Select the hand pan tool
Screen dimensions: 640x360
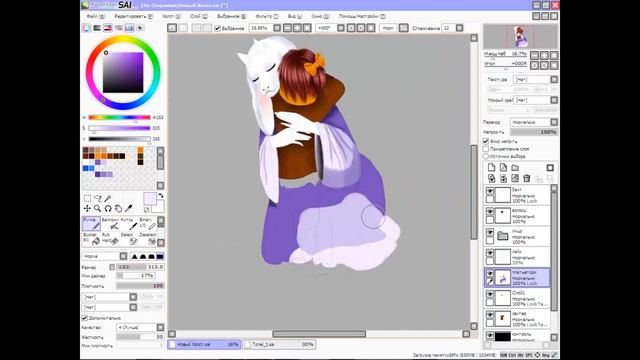118,209
